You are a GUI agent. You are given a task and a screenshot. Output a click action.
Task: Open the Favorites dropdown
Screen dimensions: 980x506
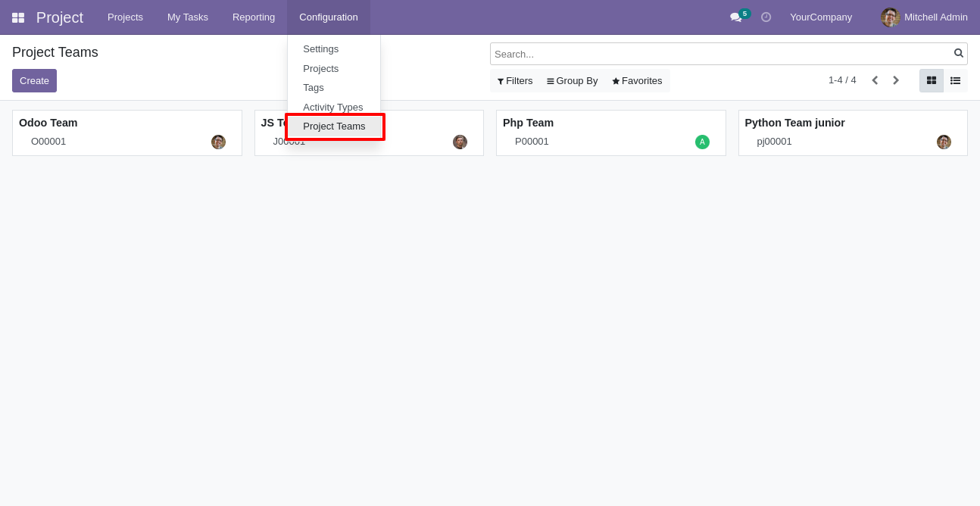click(637, 81)
